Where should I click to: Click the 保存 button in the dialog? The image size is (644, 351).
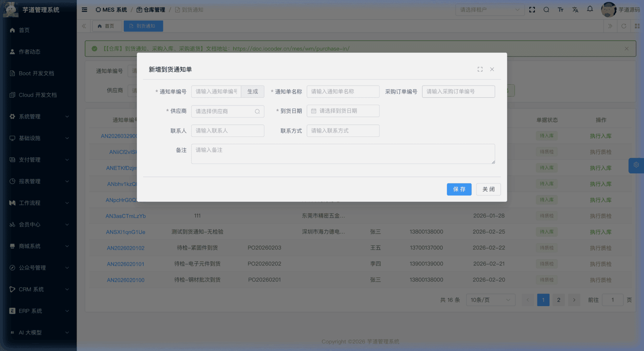pos(459,189)
